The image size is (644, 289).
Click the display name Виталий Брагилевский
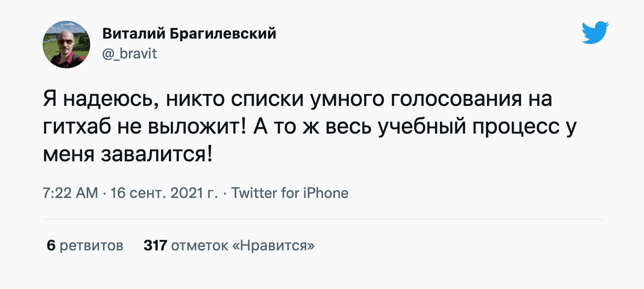(189, 34)
